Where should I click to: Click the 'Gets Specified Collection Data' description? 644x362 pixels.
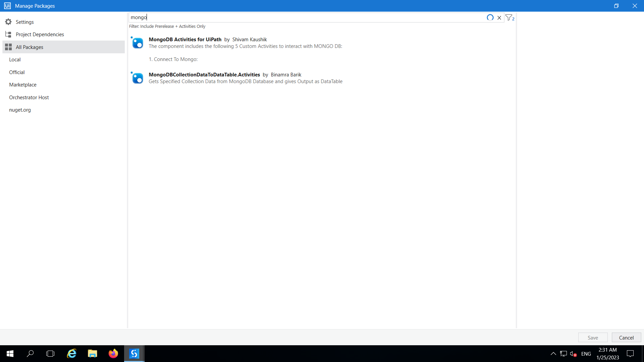point(246,81)
